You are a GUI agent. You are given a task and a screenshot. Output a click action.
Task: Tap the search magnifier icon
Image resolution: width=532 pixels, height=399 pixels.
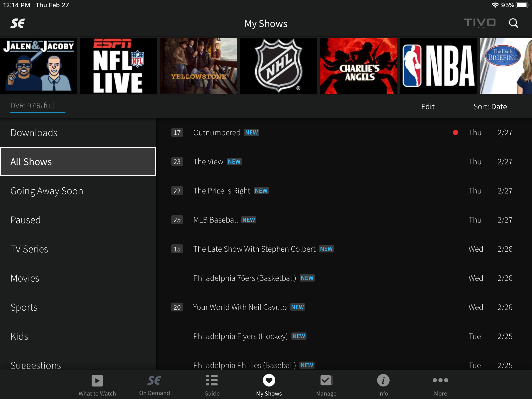tap(513, 23)
